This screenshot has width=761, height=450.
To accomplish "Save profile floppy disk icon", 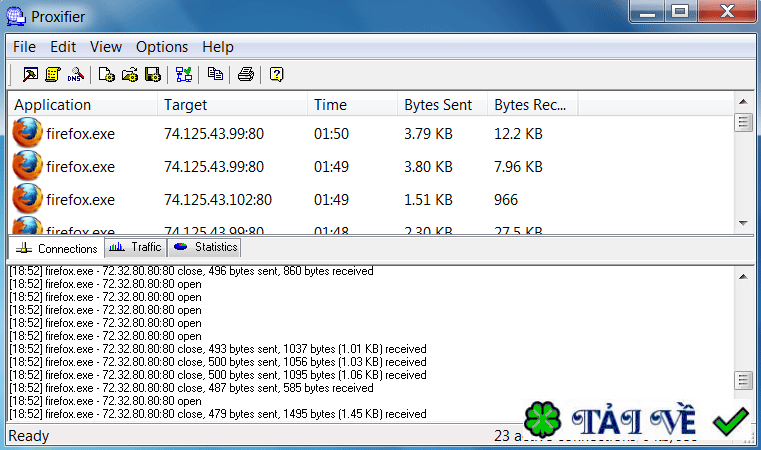I will 153,74.
